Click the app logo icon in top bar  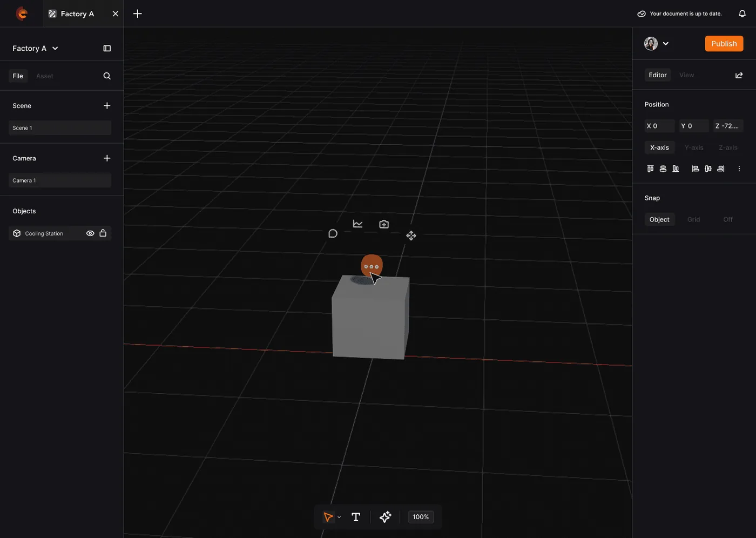[x=22, y=14]
